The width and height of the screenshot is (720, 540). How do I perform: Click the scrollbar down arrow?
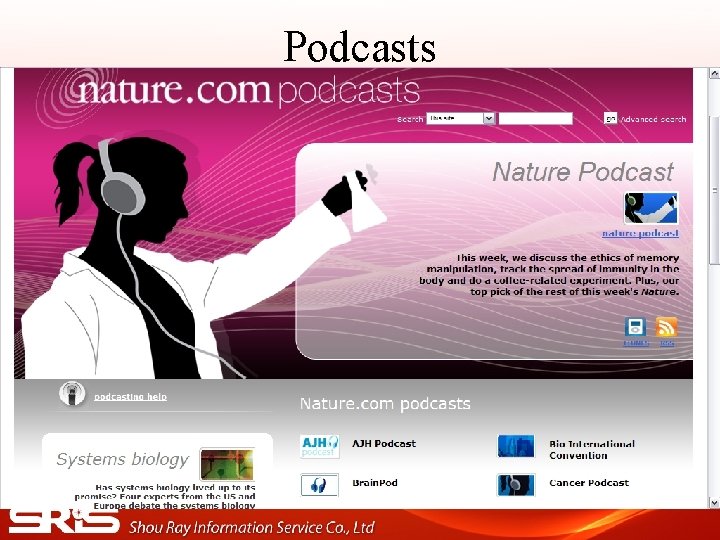point(714,503)
